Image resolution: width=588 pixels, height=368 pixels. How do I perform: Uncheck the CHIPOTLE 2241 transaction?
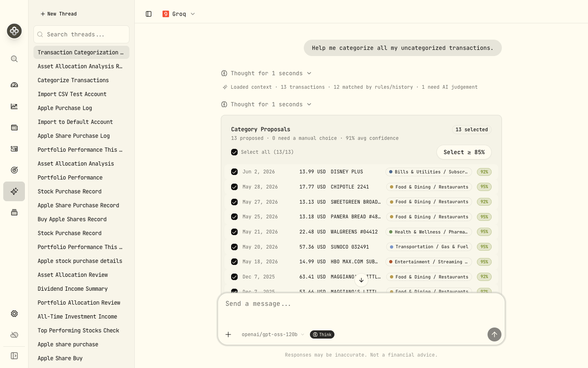234,187
